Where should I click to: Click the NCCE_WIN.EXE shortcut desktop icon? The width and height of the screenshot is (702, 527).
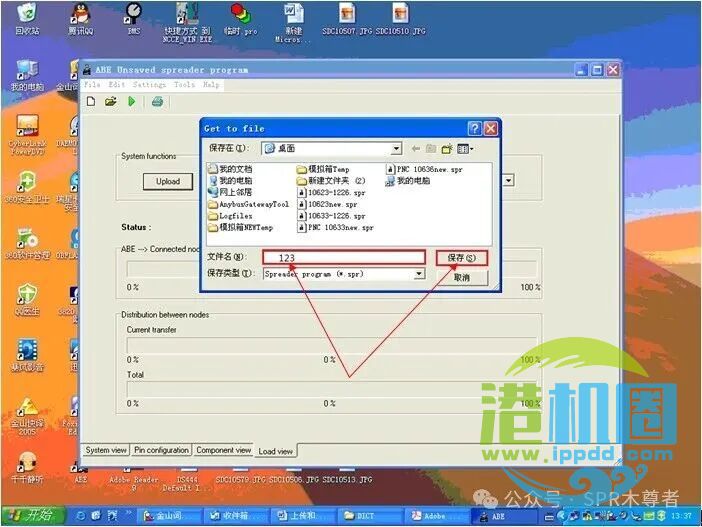(187, 22)
